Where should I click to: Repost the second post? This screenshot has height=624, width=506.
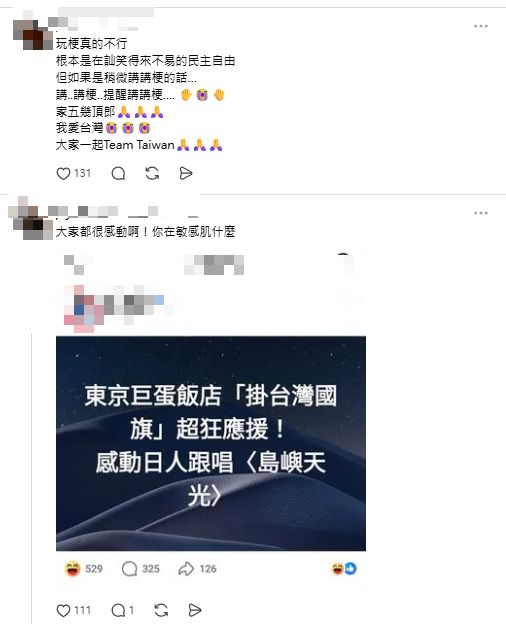click(161, 610)
